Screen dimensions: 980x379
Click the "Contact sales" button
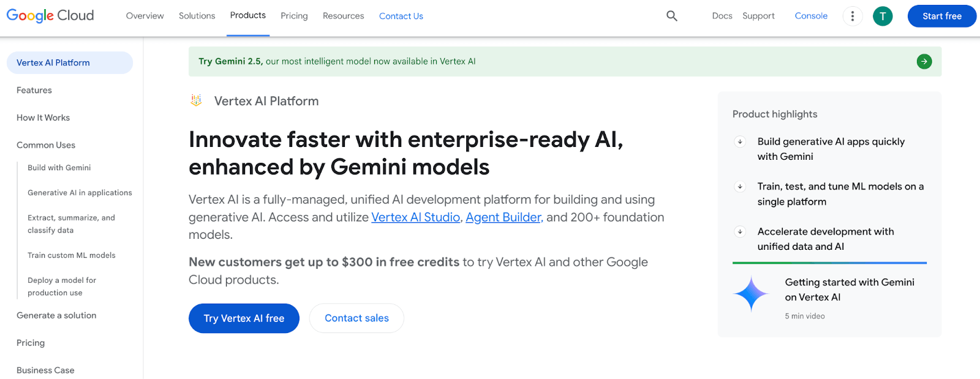coord(356,318)
